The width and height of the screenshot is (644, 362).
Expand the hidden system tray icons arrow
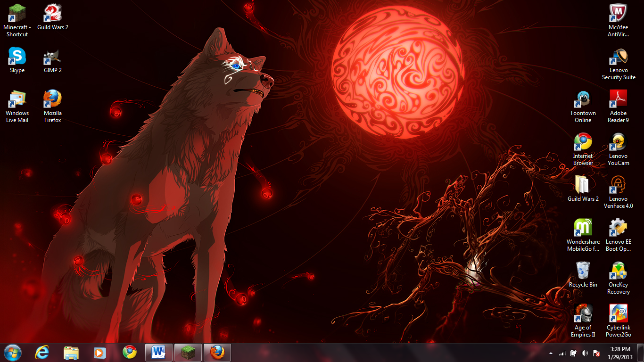pyautogui.click(x=551, y=353)
